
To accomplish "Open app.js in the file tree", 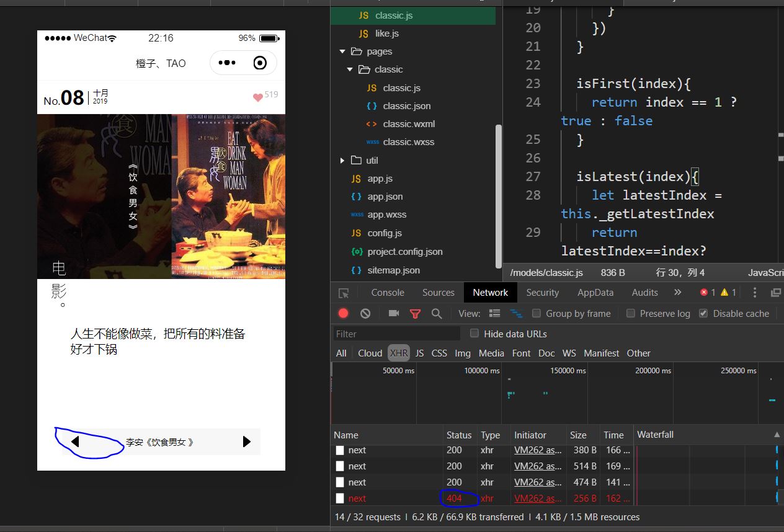I will point(380,178).
